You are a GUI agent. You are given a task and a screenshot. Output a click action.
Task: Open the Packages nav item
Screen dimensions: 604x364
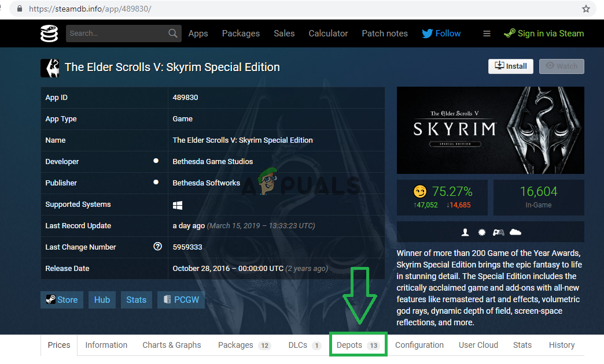(x=241, y=34)
